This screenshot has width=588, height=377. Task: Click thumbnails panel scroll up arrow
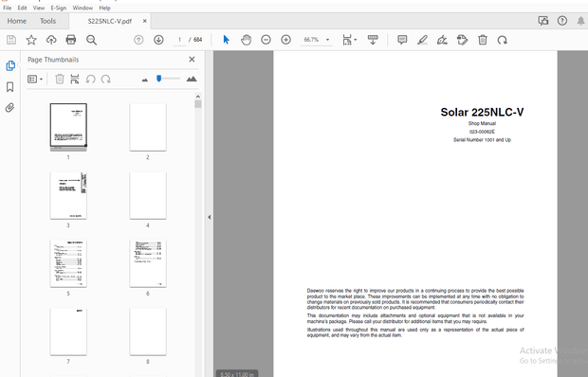pos(198,97)
